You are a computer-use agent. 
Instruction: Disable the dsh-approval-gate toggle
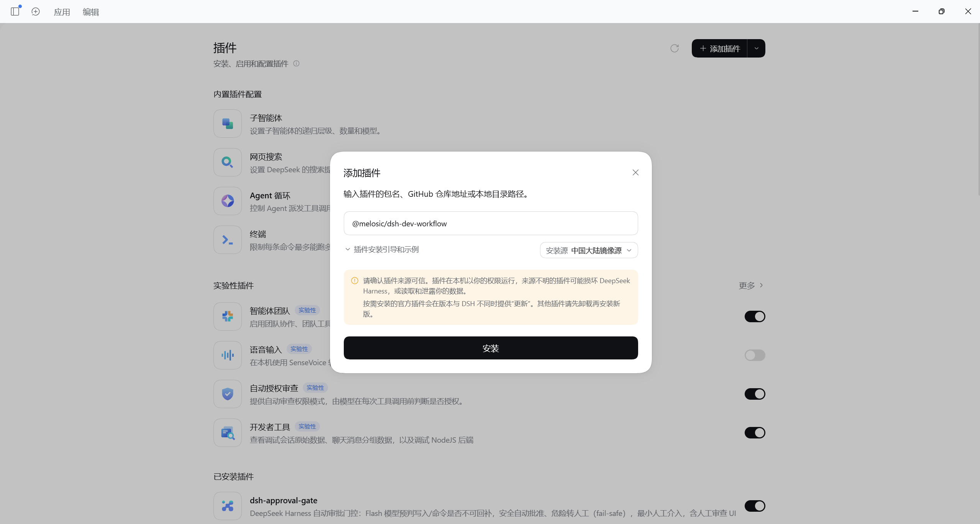tap(755, 506)
